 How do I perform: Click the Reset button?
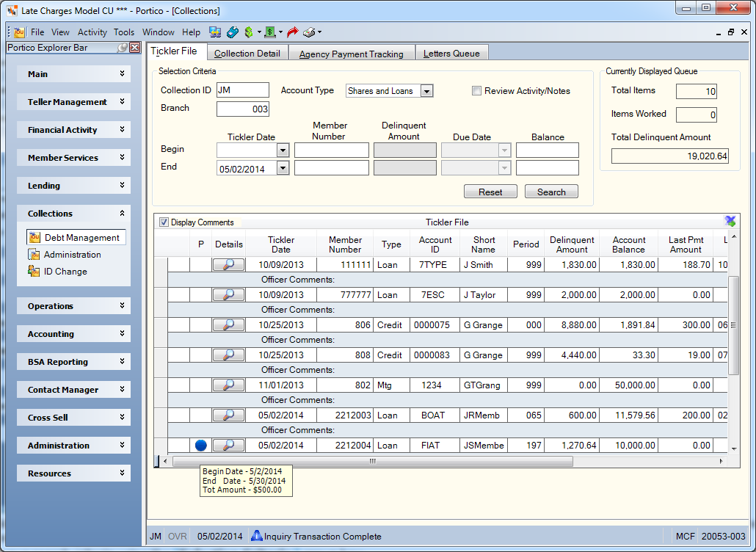click(490, 192)
